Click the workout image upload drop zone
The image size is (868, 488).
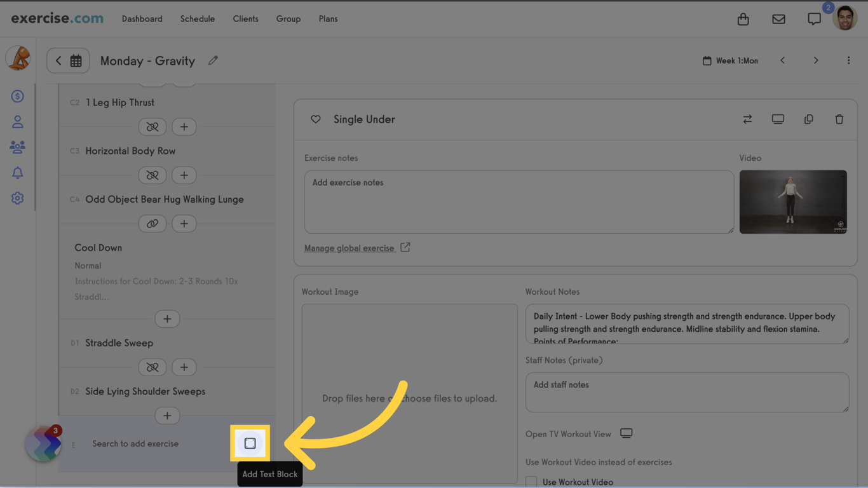(410, 394)
